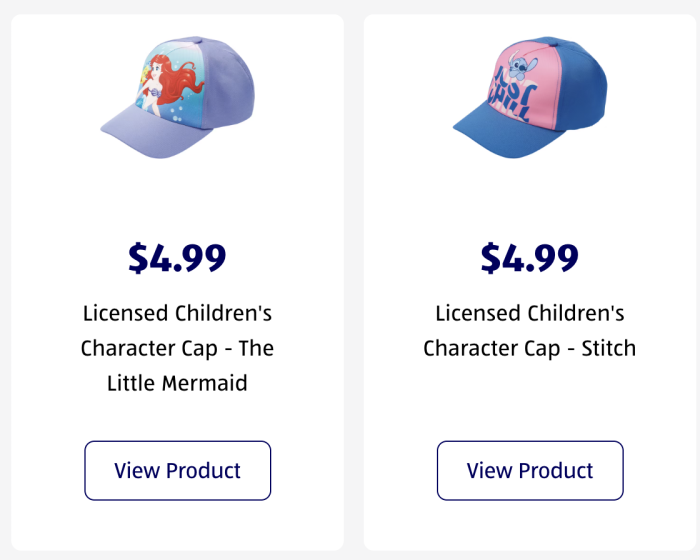The width and height of the screenshot is (700, 560).
Task: Click the $4.99 price on Little Mermaid card
Action: pyautogui.click(x=177, y=258)
